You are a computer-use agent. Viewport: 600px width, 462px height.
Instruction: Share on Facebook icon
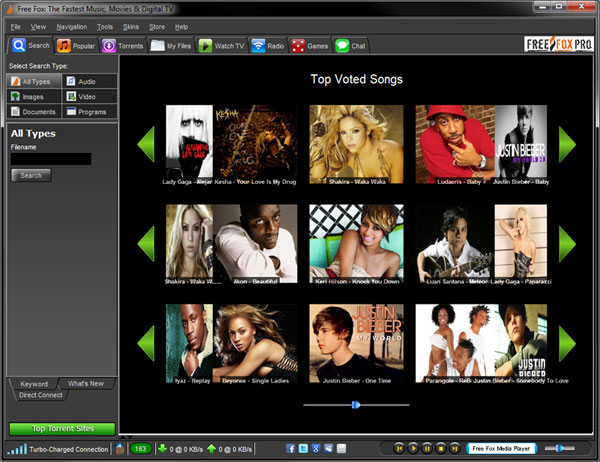point(290,449)
